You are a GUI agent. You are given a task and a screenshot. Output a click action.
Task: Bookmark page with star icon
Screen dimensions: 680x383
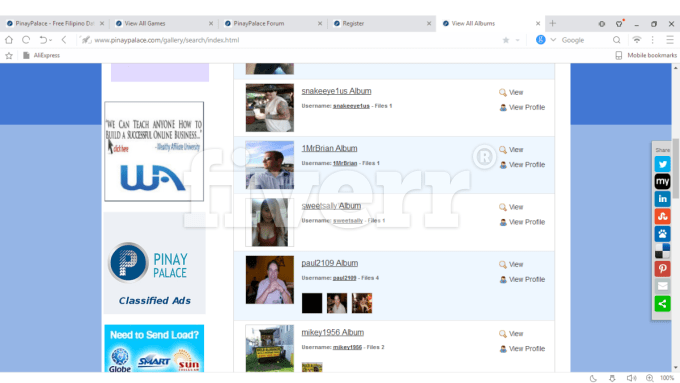pyautogui.click(x=506, y=40)
